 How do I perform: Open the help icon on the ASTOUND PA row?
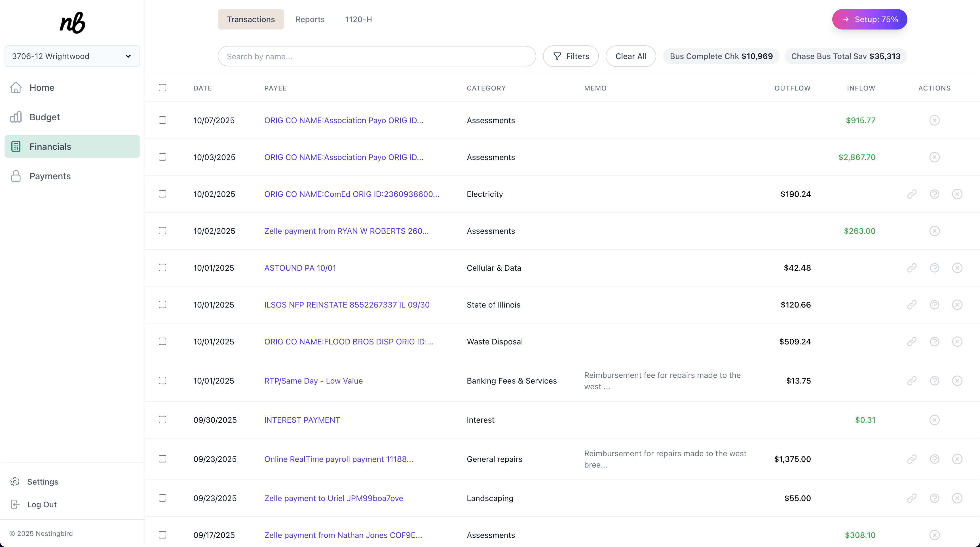[935, 268]
